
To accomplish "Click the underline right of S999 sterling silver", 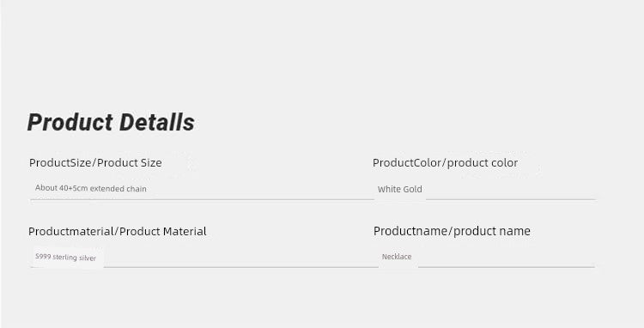I will point(240,267).
